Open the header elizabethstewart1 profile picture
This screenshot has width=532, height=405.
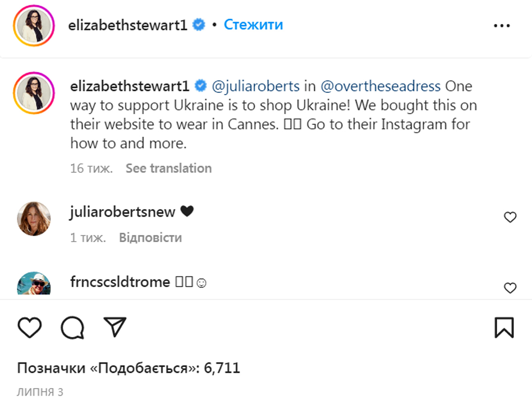[34, 26]
